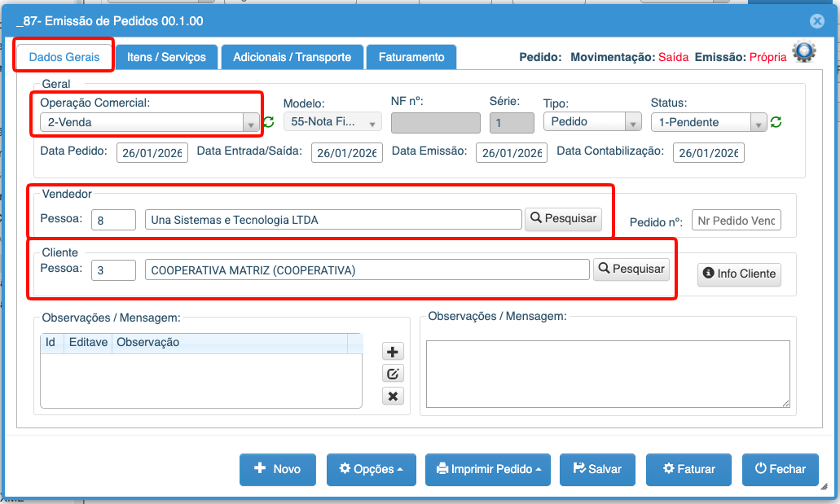Switch to Itens / Serviços tab
This screenshot has height=504, width=840.
pos(166,57)
